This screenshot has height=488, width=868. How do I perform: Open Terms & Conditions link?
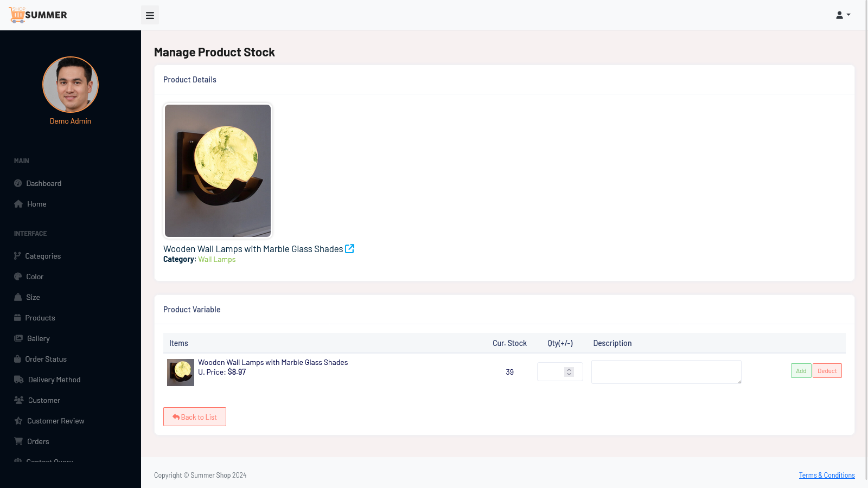(827, 476)
